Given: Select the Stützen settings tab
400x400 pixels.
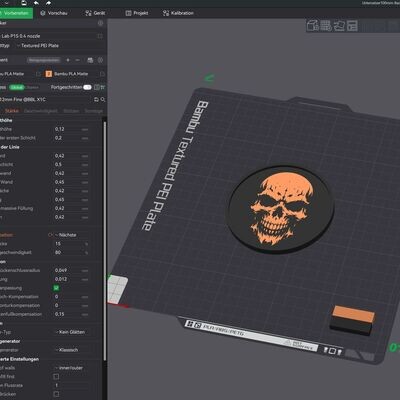Looking at the screenshot, I should [x=71, y=111].
